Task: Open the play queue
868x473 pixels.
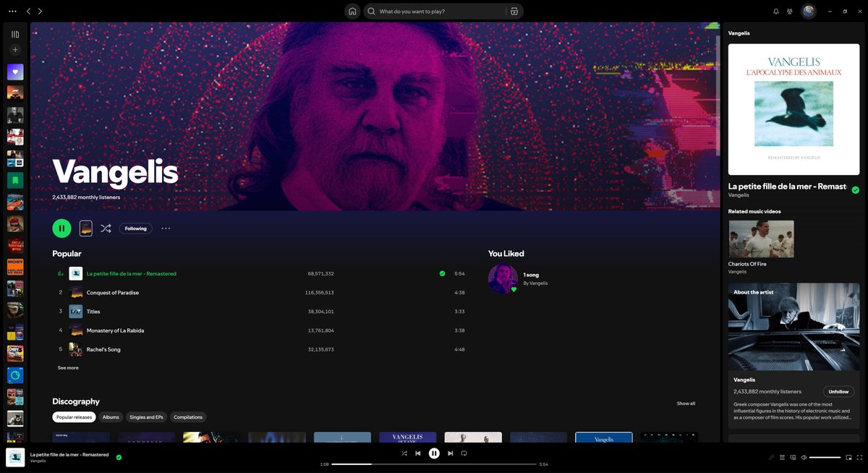Action: coord(782,457)
